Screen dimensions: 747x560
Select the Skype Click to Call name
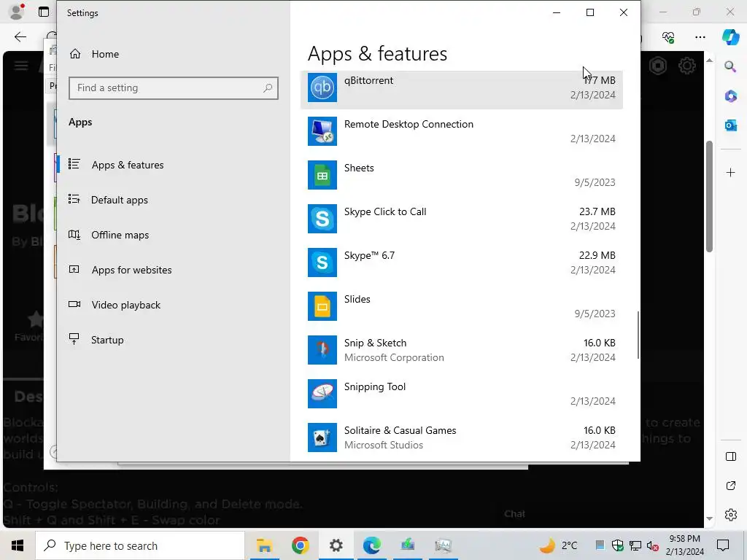385,212
